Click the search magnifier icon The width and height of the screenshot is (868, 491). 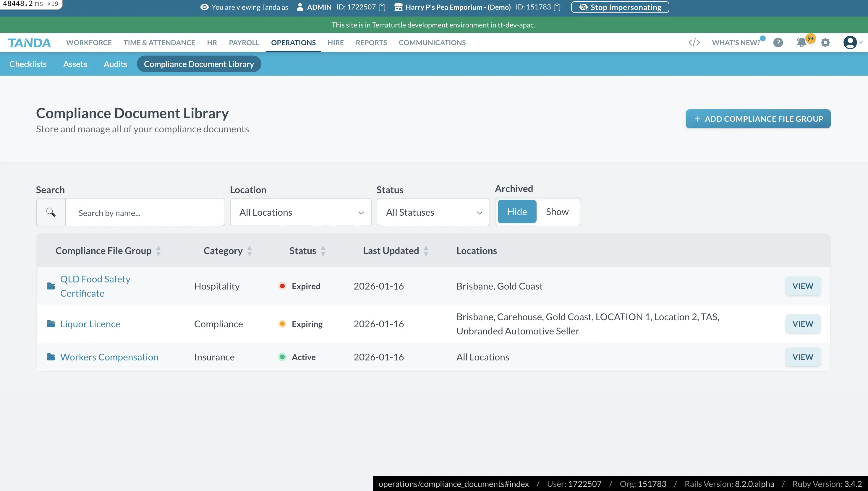(51, 212)
